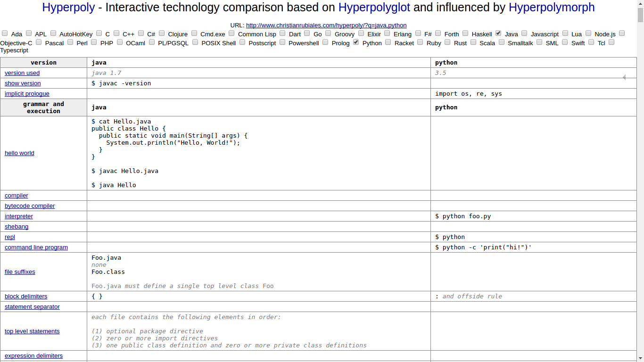Enable the Javascript checkbox

click(524, 33)
